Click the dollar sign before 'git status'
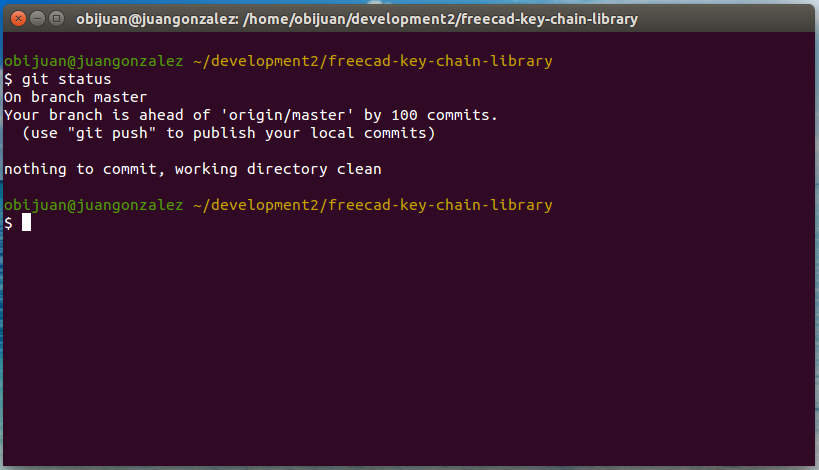 point(9,79)
